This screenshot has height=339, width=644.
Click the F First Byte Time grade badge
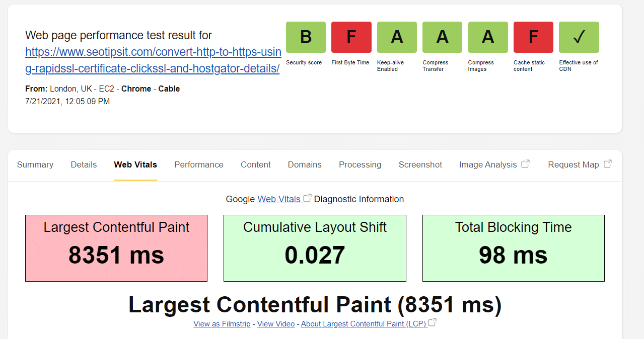[351, 37]
